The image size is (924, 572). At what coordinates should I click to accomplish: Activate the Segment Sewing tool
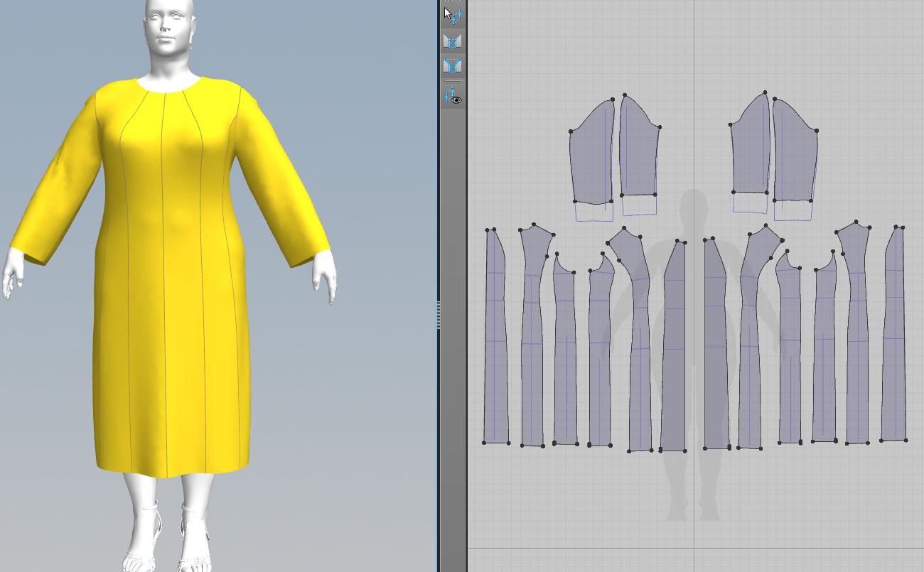click(x=452, y=41)
